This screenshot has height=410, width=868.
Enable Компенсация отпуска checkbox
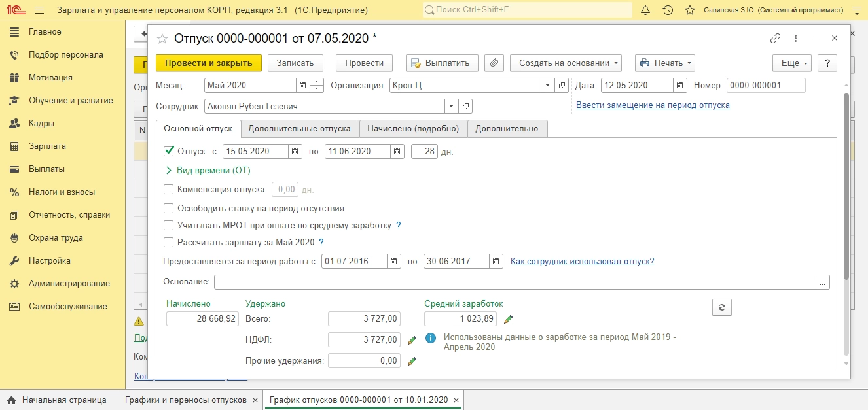click(169, 189)
